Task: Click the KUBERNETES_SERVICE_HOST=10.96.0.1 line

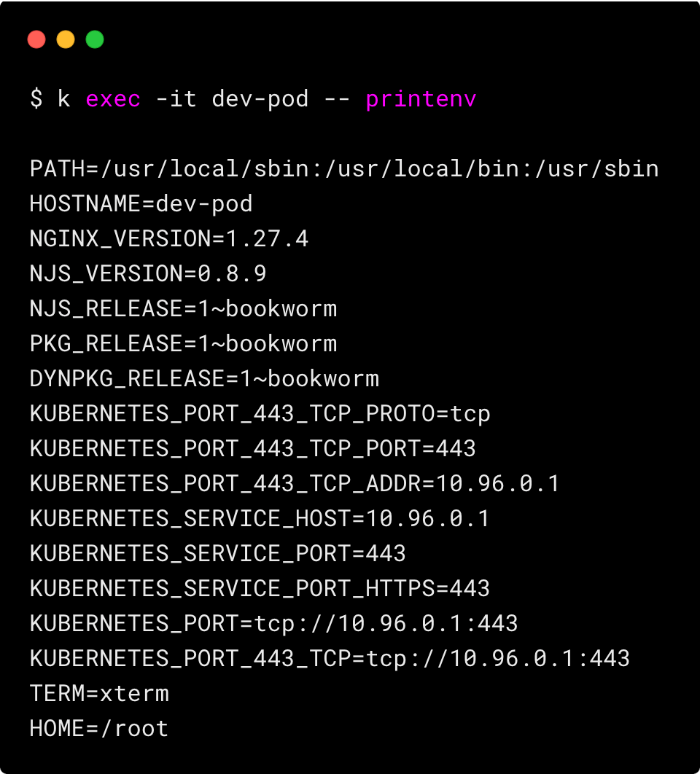Action: click(260, 519)
